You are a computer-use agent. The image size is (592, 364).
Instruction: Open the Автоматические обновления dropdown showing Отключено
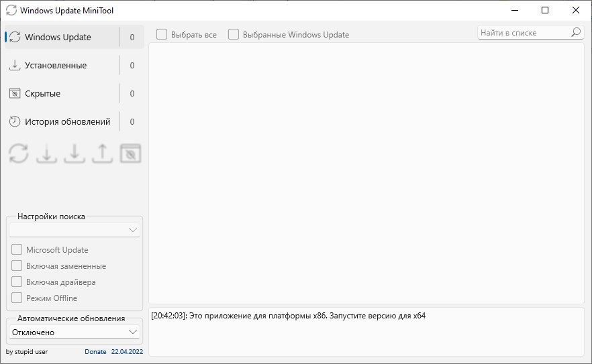[75, 332]
